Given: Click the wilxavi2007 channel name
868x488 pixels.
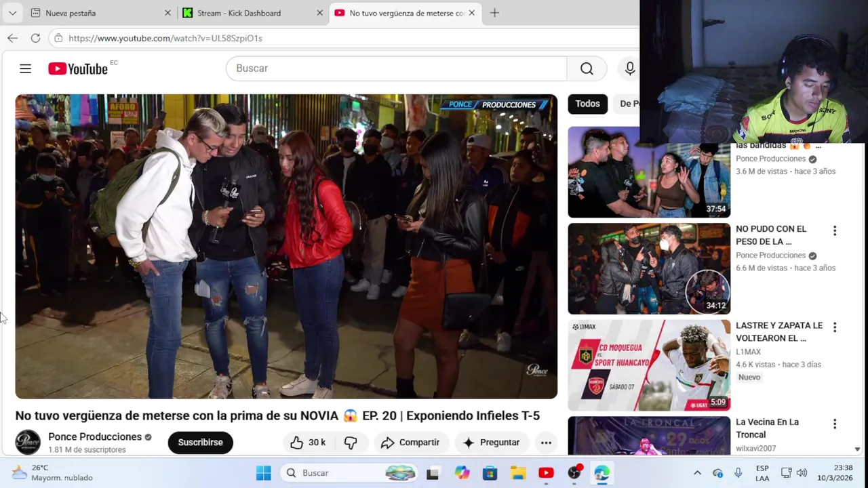Looking at the screenshot, I should tap(755, 448).
